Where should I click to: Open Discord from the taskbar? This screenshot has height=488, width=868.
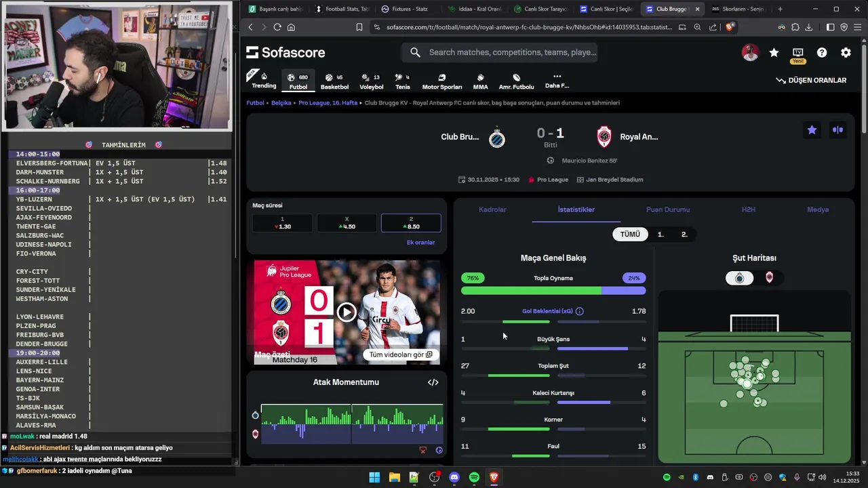[454, 477]
